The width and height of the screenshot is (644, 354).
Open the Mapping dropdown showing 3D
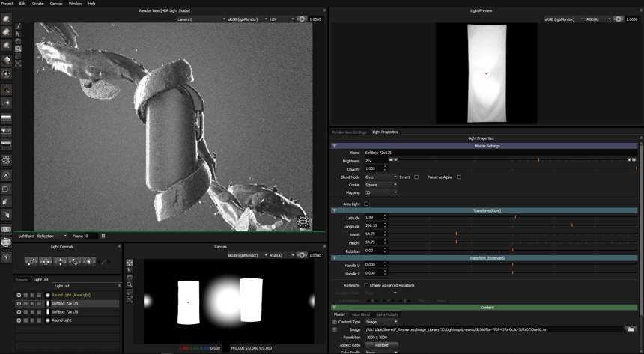pos(380,192)
